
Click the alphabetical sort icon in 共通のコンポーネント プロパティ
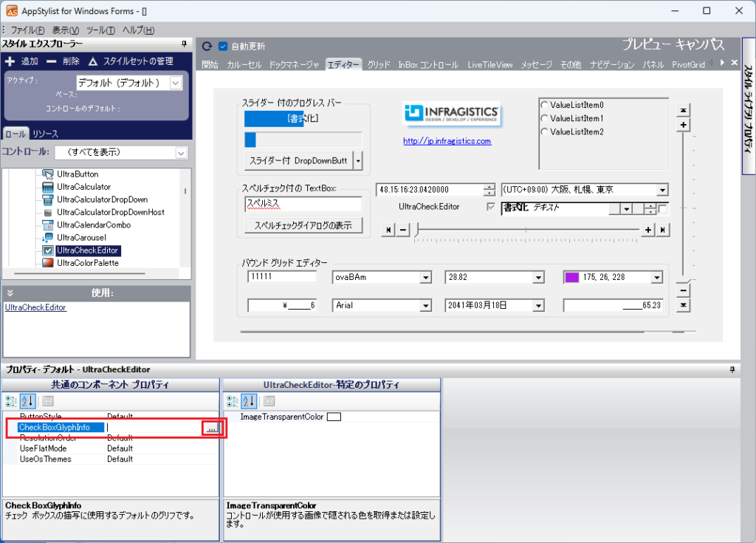click(27, 401)
